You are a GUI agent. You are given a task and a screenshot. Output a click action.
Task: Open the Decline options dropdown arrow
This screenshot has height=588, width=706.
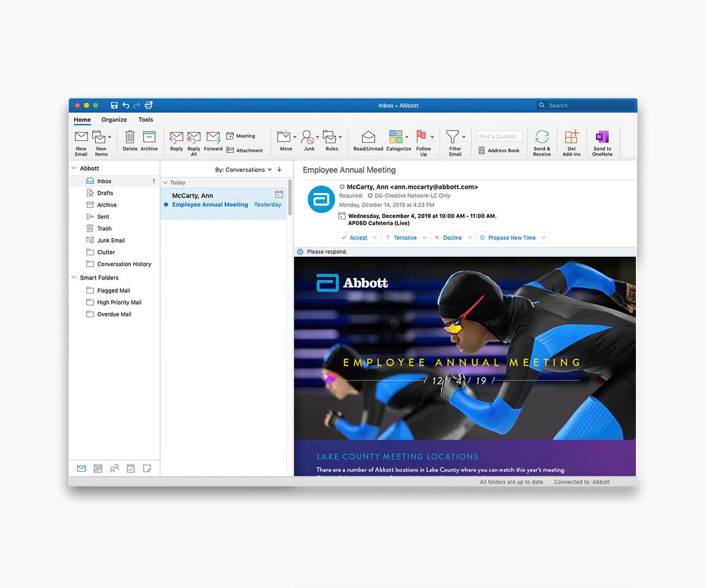470,238
